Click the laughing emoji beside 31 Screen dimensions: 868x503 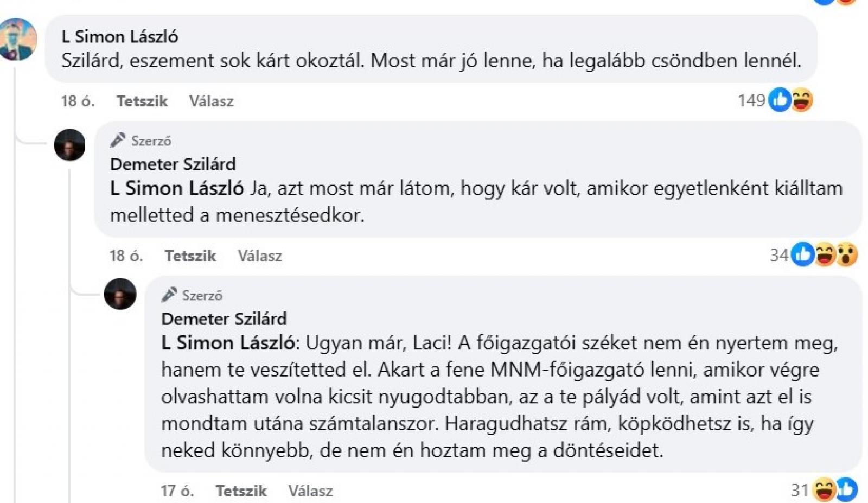pyautogui.click(x=824, y=490)
